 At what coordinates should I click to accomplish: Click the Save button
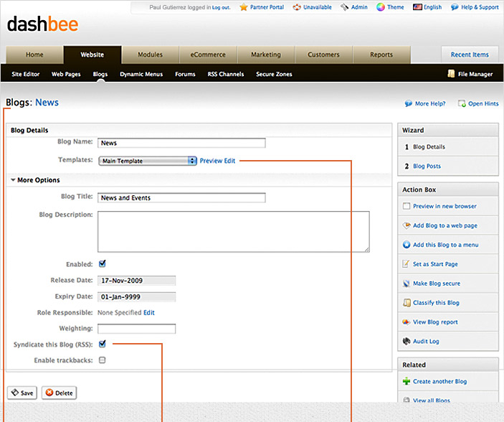[x=22, y=393]
